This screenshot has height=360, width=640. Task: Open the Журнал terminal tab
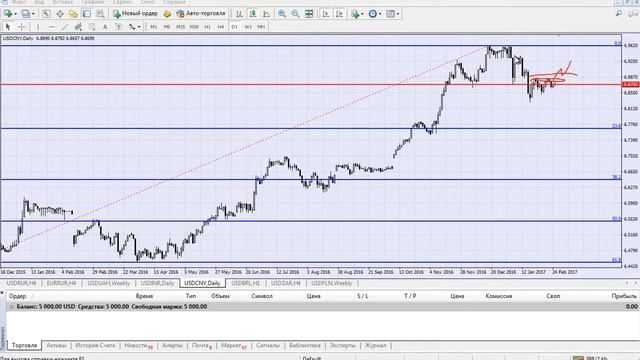pyautogui.click(x=376, y=345)
